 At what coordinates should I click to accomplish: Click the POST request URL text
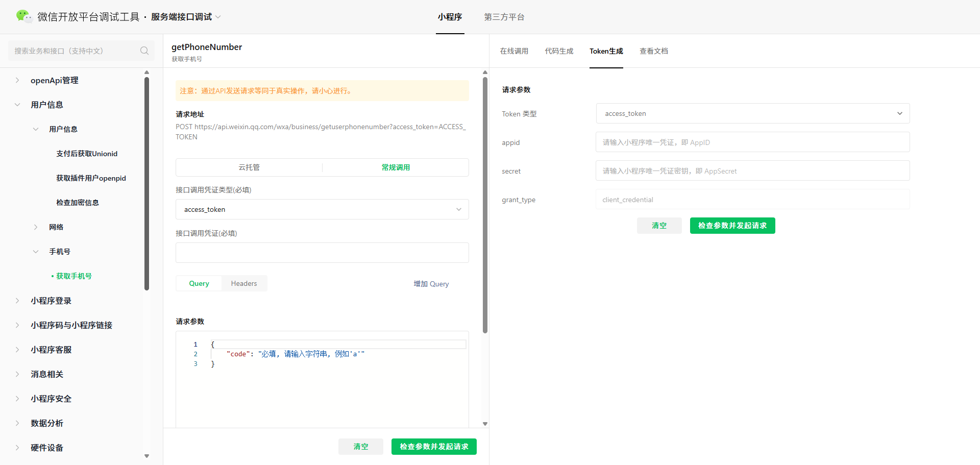pos(321,132)
